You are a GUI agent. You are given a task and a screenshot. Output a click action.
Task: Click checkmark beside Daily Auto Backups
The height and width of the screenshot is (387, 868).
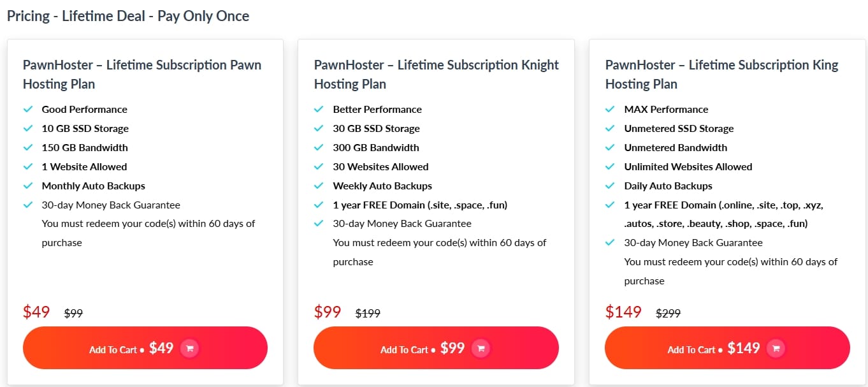[x=611, y=186]
